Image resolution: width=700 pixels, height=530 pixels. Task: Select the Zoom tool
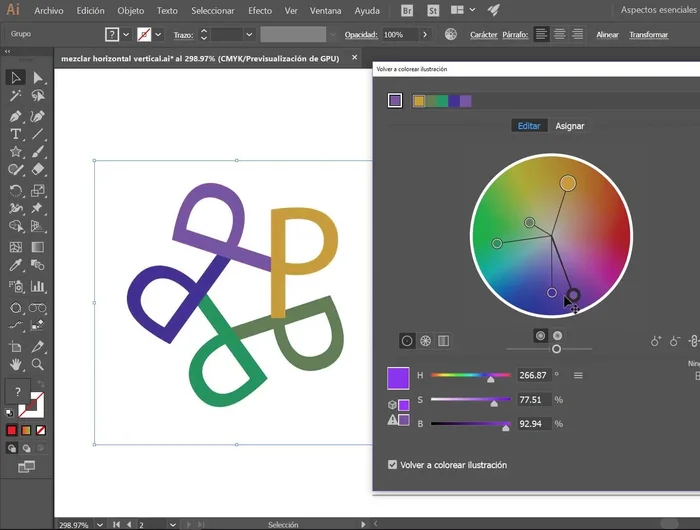(38, 365)
